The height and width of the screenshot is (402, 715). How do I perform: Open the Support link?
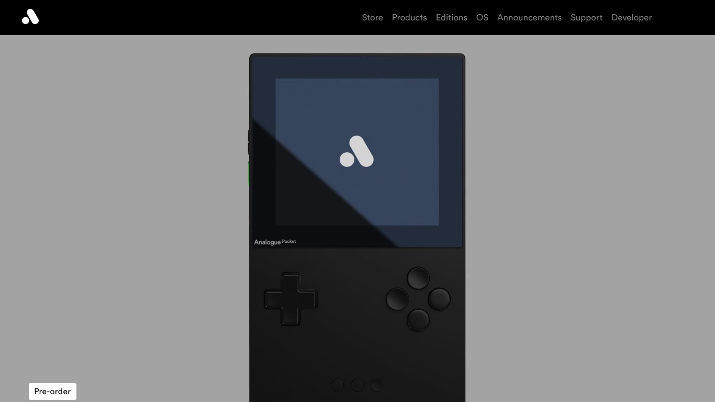point(586,18)
